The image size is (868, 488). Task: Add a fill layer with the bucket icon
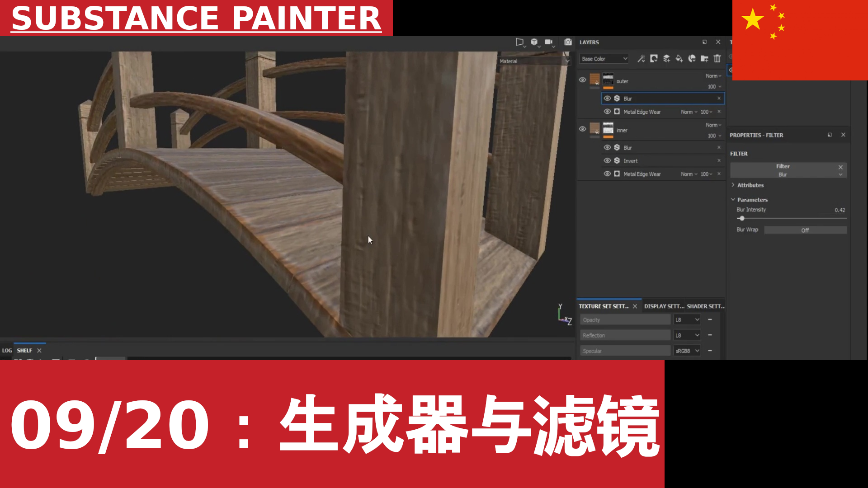click(x=679, y=59)
